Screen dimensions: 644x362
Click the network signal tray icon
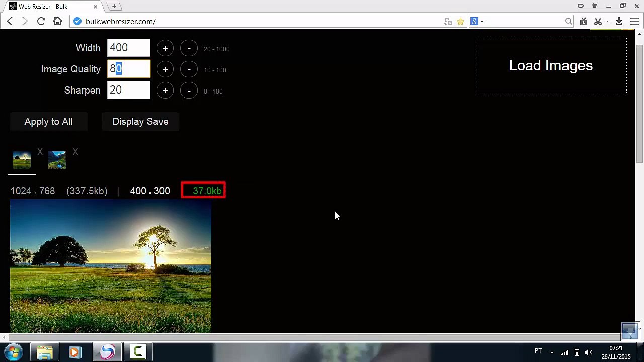coord(565,352)
